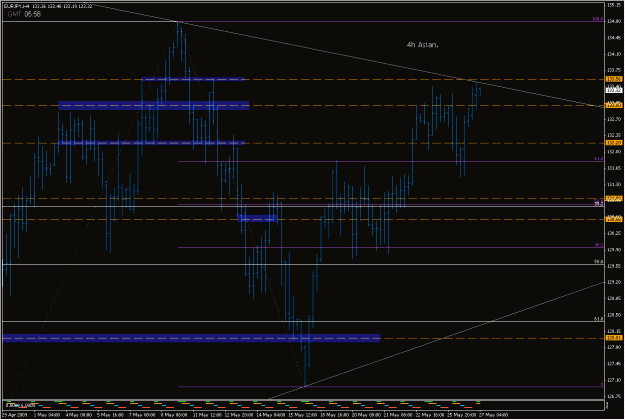Click the orange 132.20 price level tag
This screenshot has width=625, height=420.
click(613, 143)
